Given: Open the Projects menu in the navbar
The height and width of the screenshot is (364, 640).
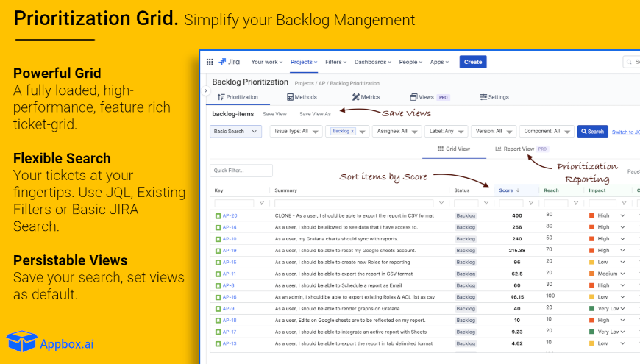Looking at the screenshot, I should 303,62.
